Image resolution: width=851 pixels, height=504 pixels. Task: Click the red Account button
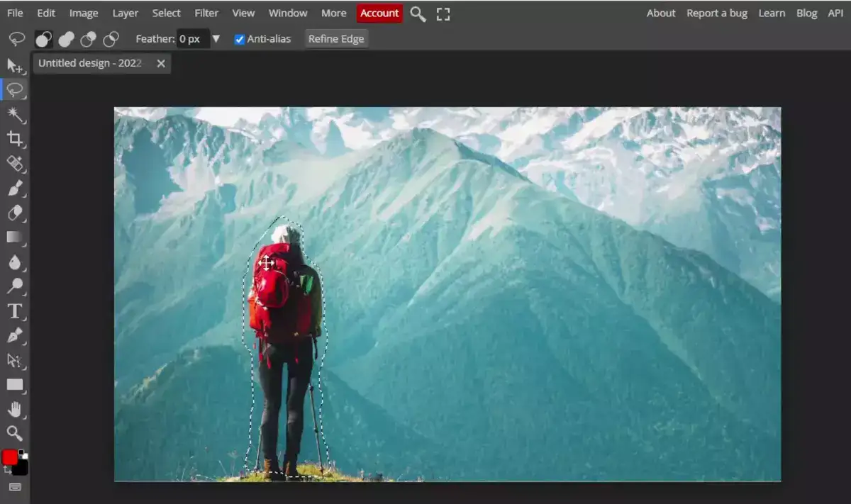point(379,13)
